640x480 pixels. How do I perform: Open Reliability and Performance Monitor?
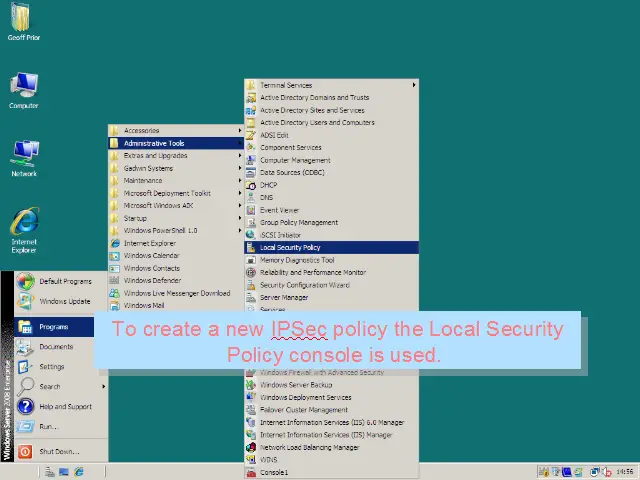coord(331,272)
